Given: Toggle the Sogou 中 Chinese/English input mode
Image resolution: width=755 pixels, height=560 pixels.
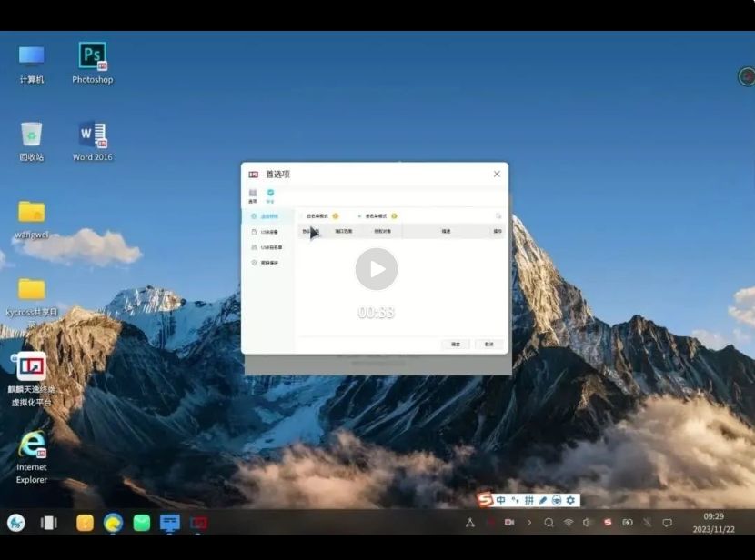Looking at the screenshot, I should (x=500, y=500).
